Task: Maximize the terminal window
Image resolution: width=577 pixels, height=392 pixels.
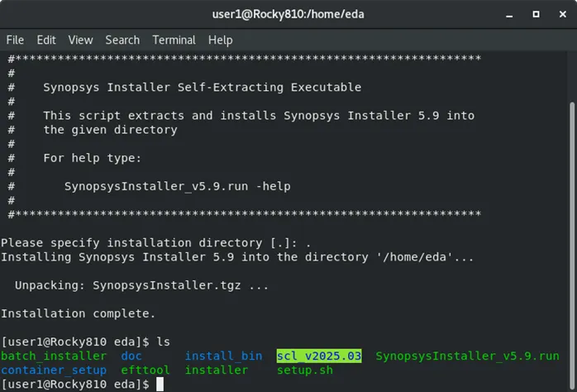Action: [x=536, y=14]
